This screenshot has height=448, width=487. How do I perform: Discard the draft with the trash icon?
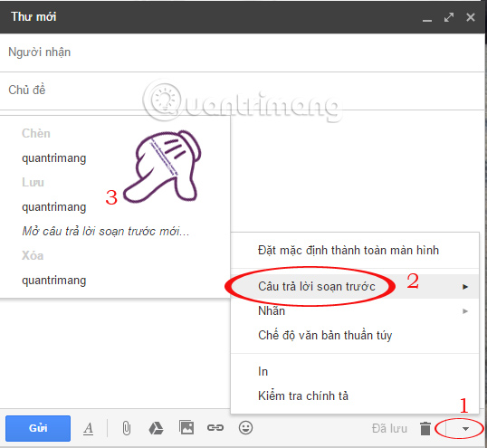coord(425,428)
